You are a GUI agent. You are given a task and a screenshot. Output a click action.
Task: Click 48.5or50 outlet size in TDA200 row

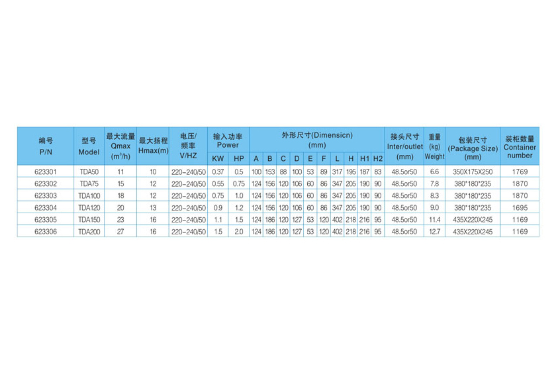[404, 232]
